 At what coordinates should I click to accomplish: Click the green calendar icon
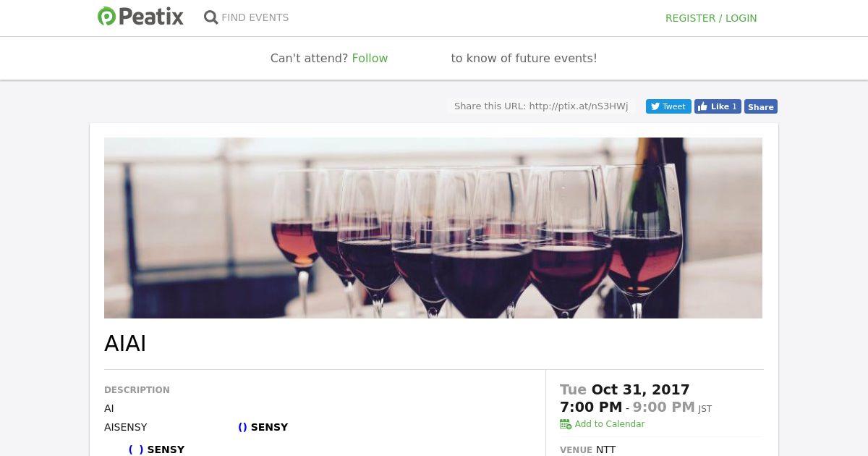tap(566, 424)
